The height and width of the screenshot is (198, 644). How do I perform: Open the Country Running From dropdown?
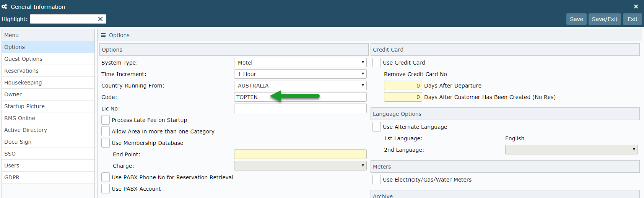300,86
